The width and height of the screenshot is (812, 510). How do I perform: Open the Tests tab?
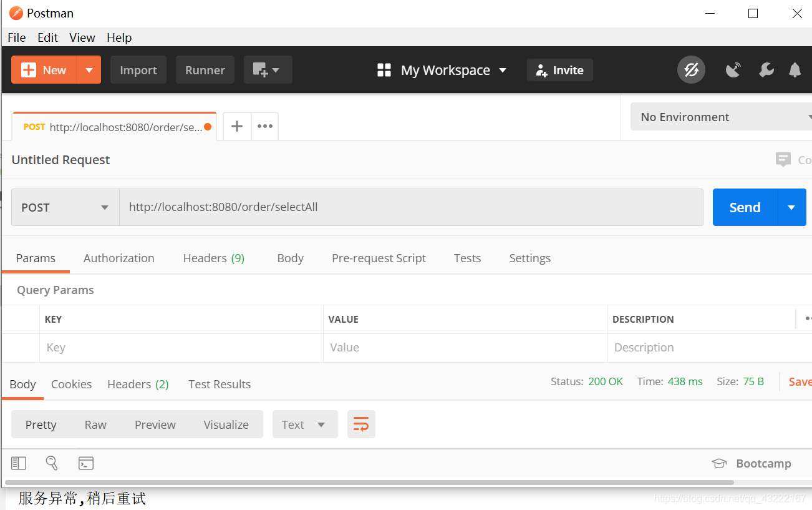[467, 258]
